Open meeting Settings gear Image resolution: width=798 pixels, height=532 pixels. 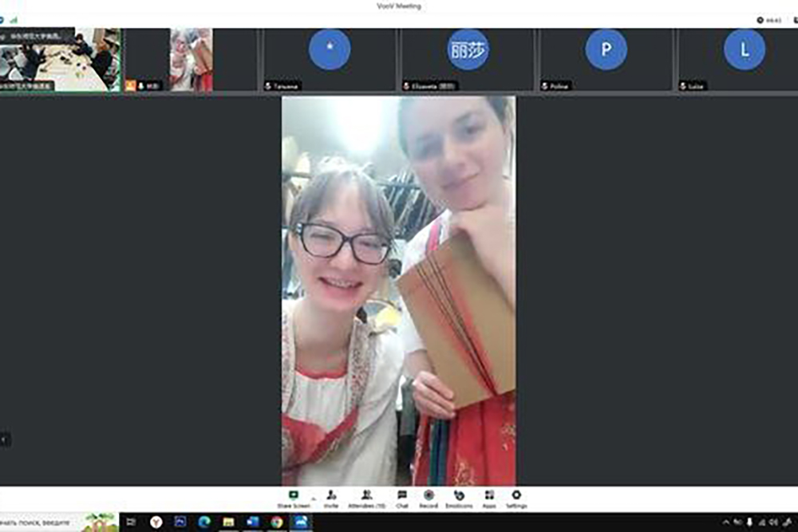pyautogui.click(x=516, y=499)
